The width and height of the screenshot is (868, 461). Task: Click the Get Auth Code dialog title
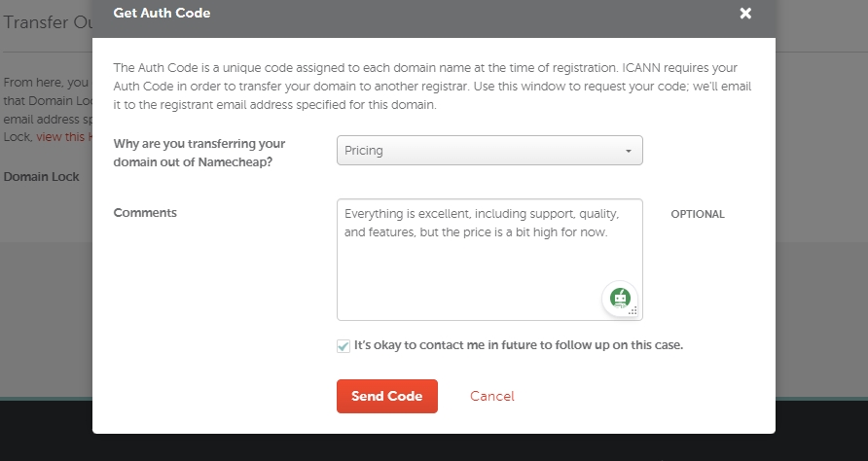(x=162, y=14)
